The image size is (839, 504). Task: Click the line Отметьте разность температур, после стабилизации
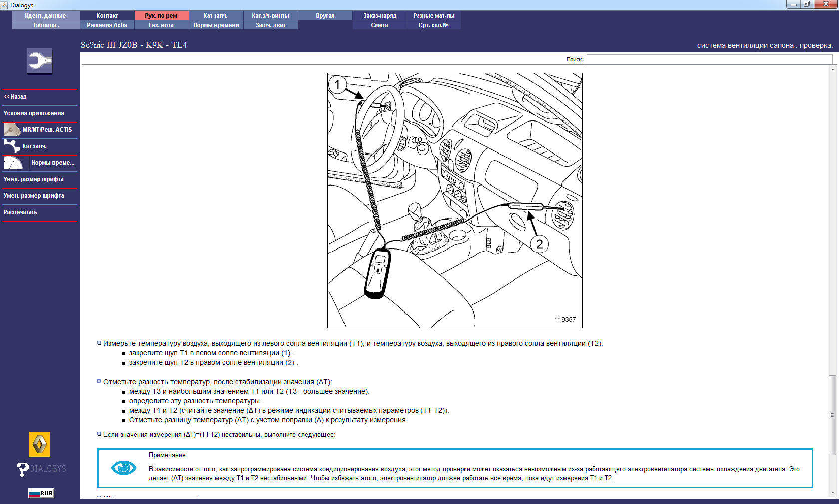(x=217, y=382)
